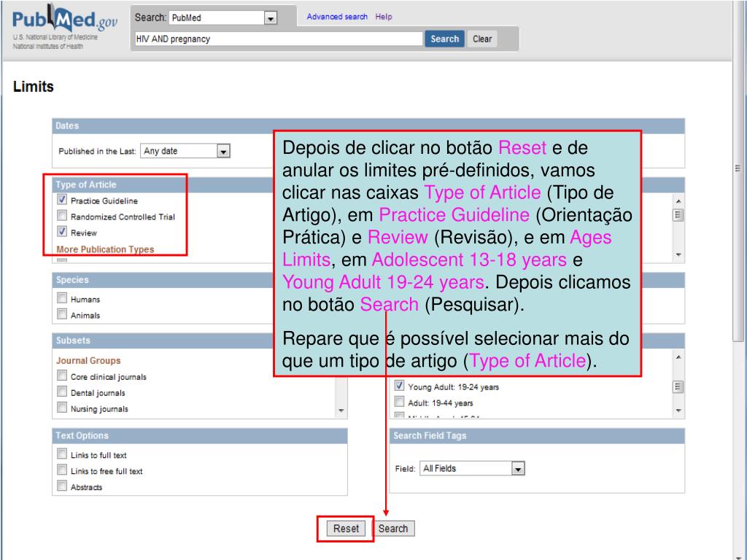Click the Dates section header
Viewport: 747px width, 560px height.
368,125
